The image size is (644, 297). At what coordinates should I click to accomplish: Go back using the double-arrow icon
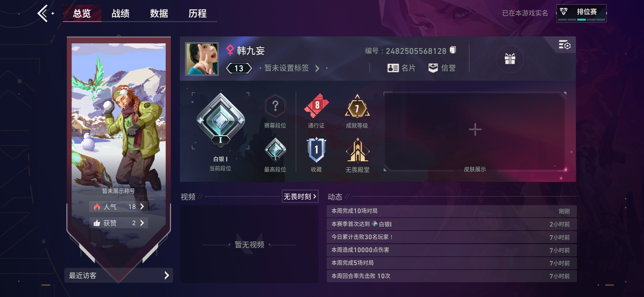[43, 13]
